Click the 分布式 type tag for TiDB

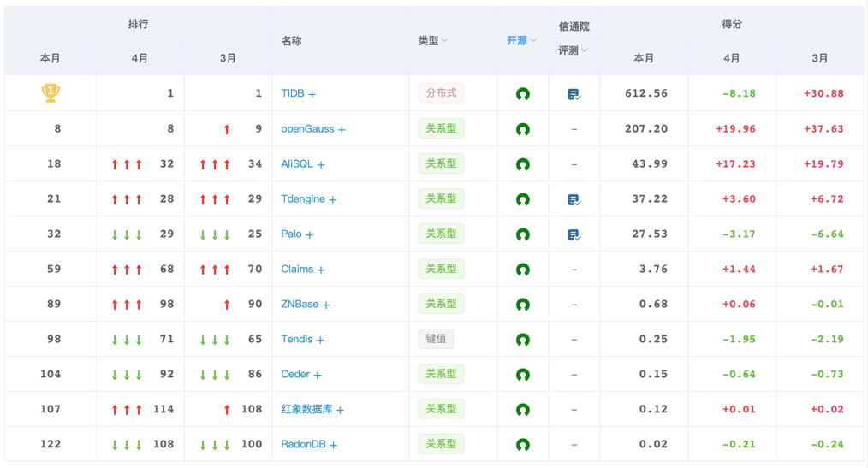pyautogui.click(x=441, y=93)
